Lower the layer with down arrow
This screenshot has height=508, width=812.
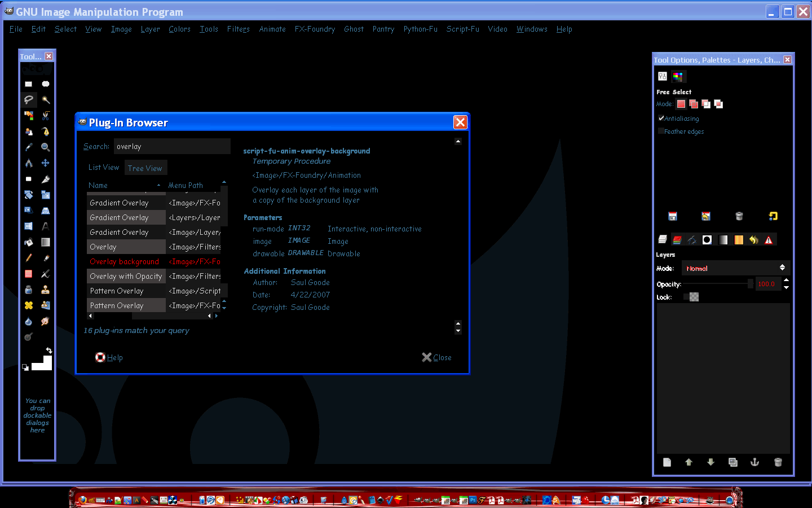click(x=710, y=462)
